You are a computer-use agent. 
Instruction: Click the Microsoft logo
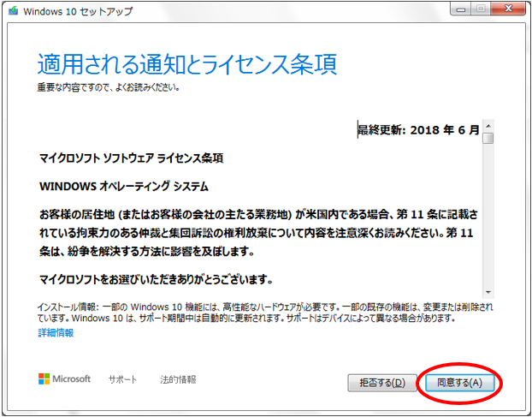pyautogui.click(x=64, y=378)
